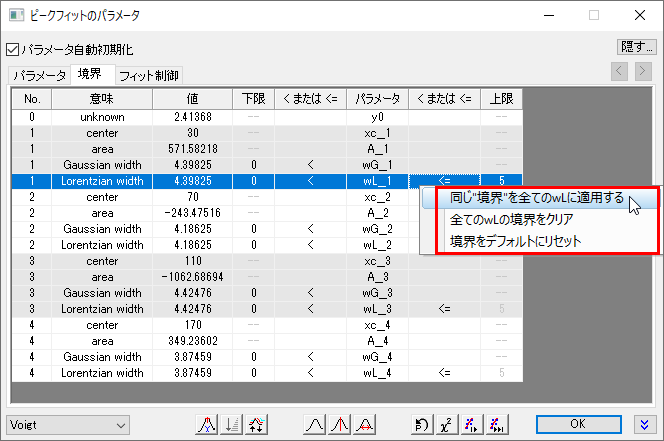Click the A_1 parameter cell
Image resolution: width=664 pixels, height=441 pixels.
377,149
